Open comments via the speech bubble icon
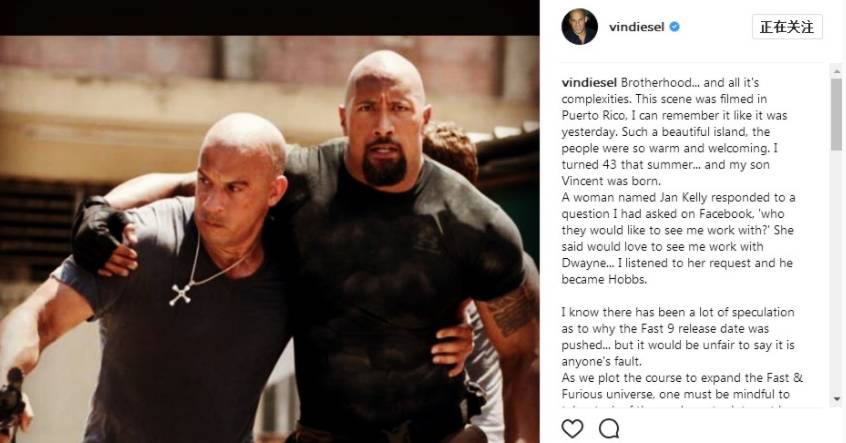This screenshot has width=846, height=443. click(x=609, y=429)
